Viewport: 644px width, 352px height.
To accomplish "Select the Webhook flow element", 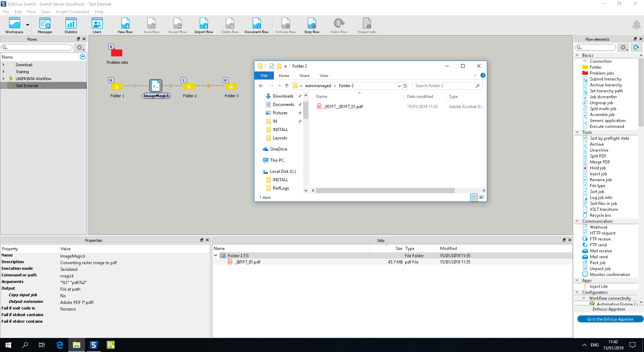I will [x=598, y=227].
